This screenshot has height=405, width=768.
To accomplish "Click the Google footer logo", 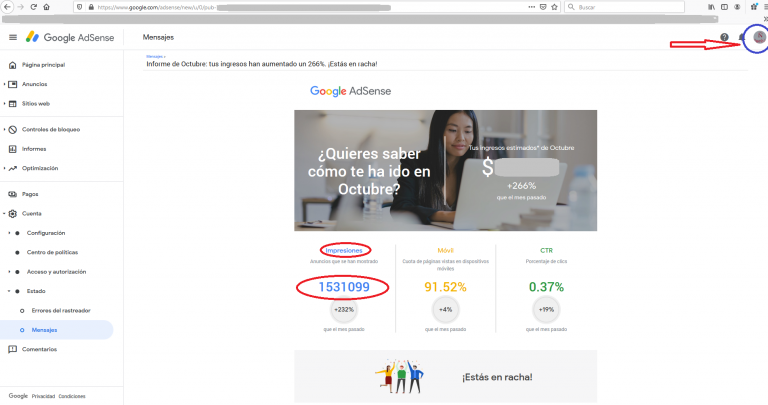I will 18,396.
